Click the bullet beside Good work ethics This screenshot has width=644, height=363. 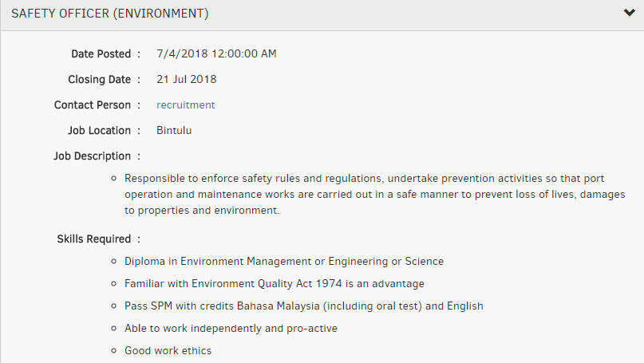[114, 351]
